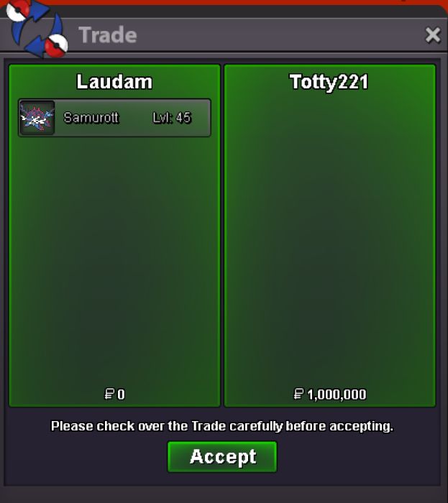Click the blue arrows in Trade logo
The height and width of the screenshot is (503, 448).
coord(35,30)
